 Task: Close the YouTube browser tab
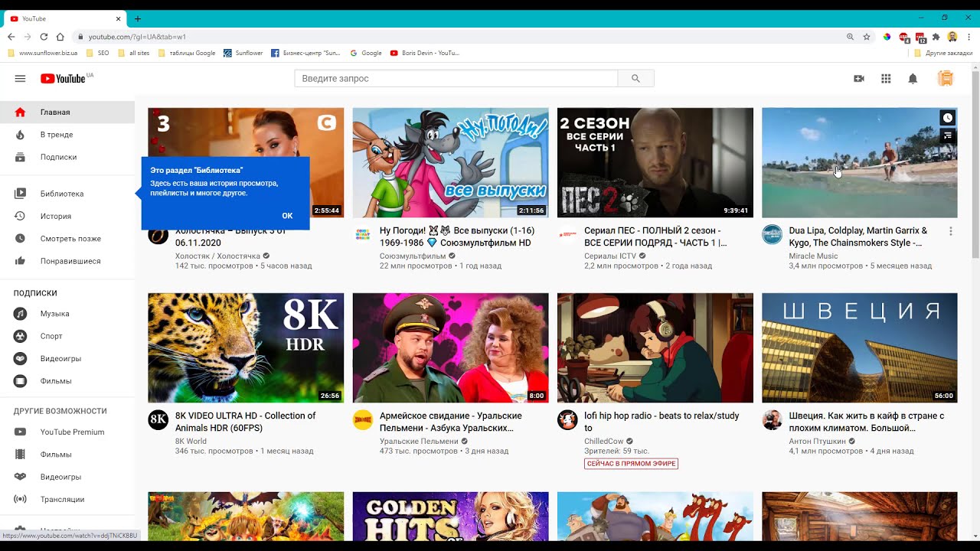click(119, 18)
